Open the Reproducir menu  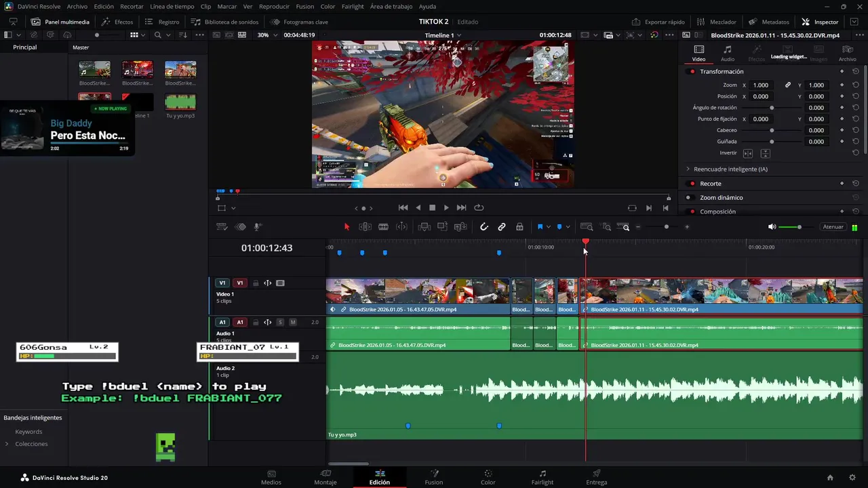274,6
